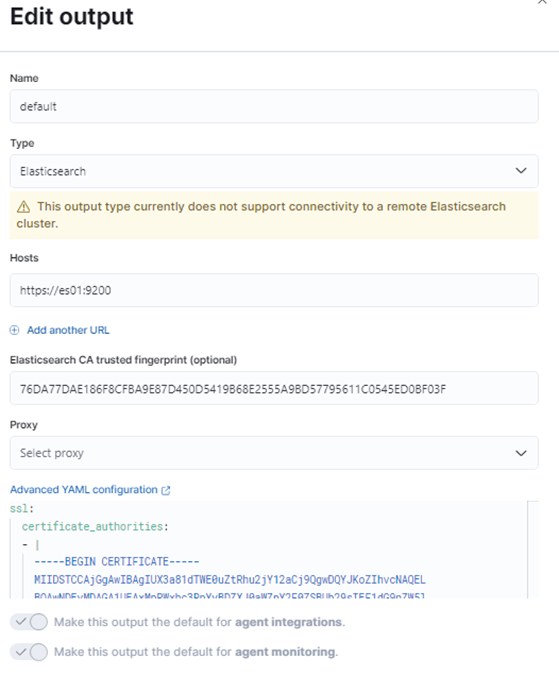Open the Advanced YAML configuration link
This screenshot has width=559, height=675.
coord(83,490)
